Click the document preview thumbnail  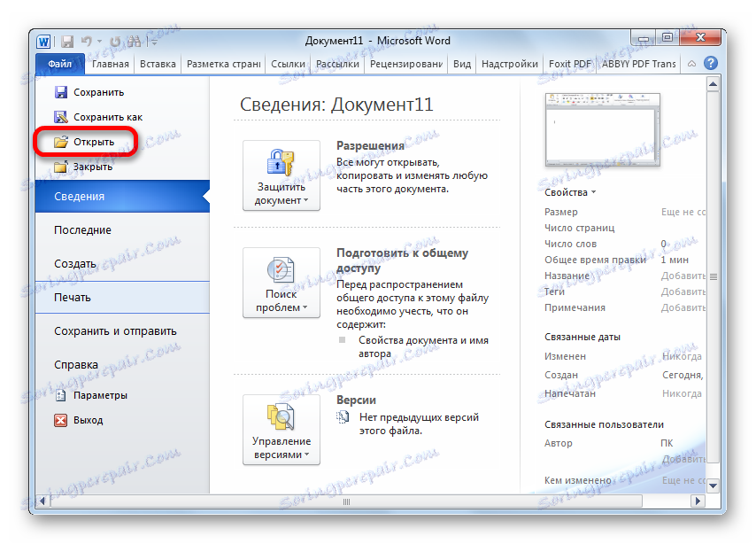tap(603, 130)
